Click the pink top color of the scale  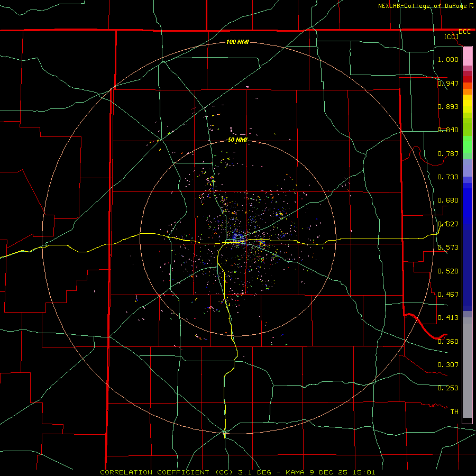pyautogui.click(x=467, y=57)
